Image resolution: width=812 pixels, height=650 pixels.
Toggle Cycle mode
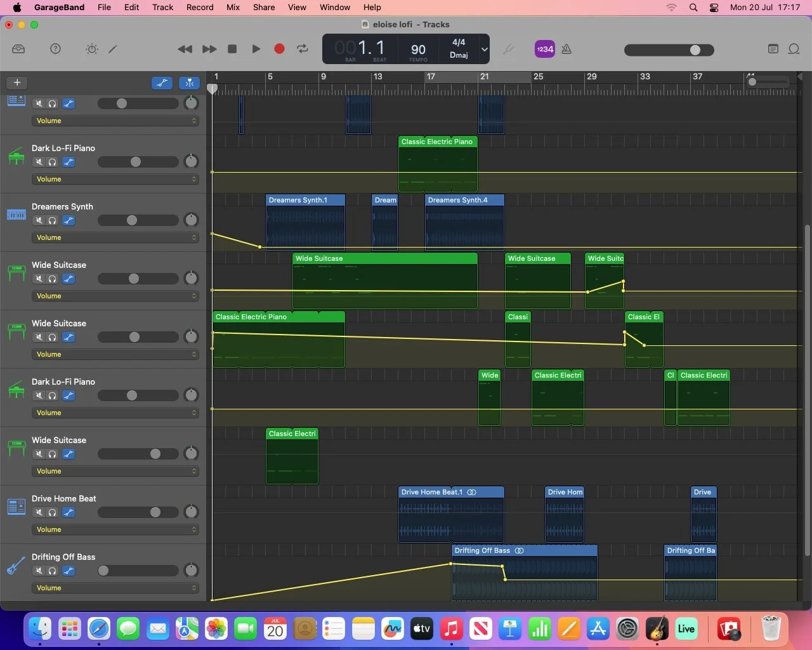303,49
